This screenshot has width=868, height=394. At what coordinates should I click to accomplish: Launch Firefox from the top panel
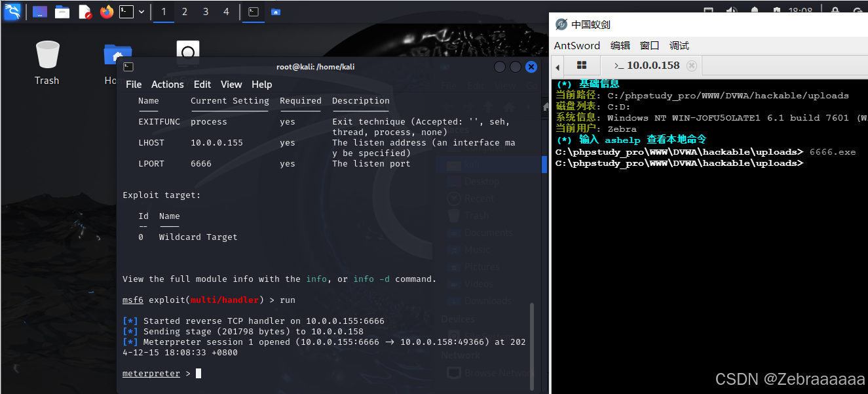coord(107,12)
